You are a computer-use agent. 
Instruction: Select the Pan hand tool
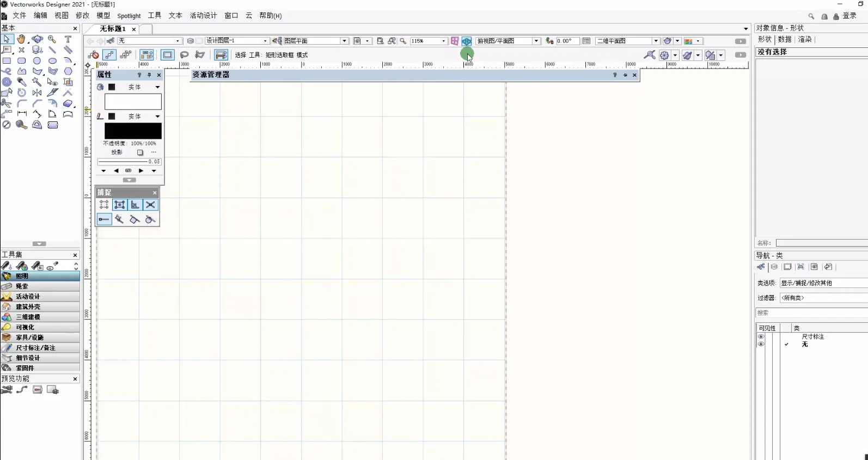[21, 39]
